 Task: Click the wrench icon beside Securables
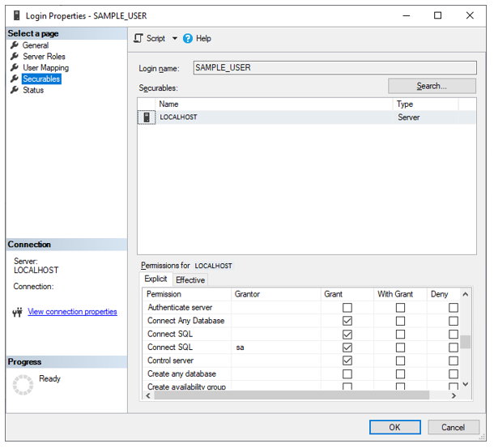click(x=15, y=79)
